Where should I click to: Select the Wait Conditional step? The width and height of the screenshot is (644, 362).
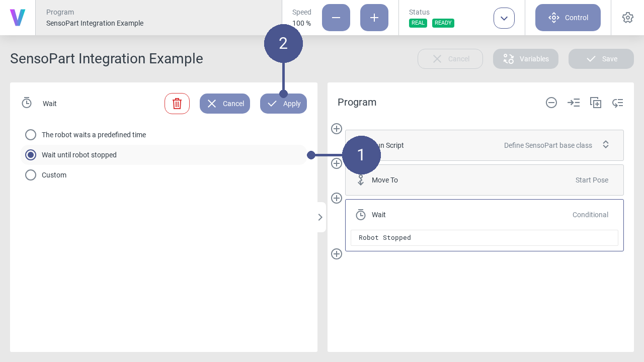(484, 215)
